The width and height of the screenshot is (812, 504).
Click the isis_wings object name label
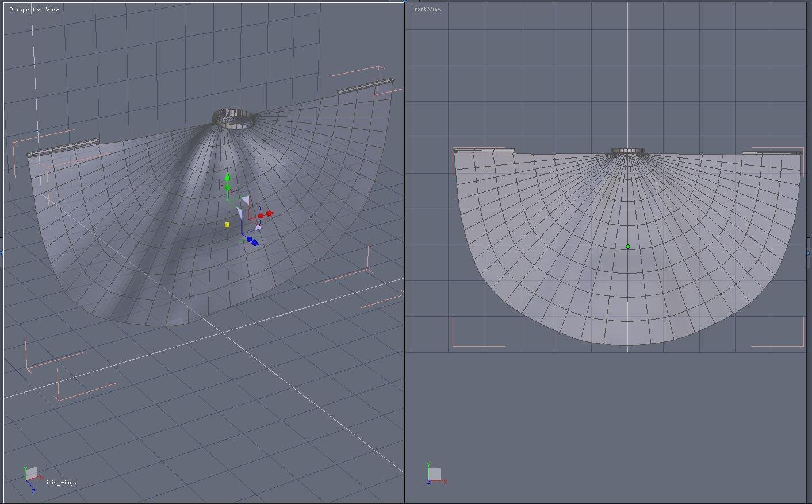click(x=61, y=483)
